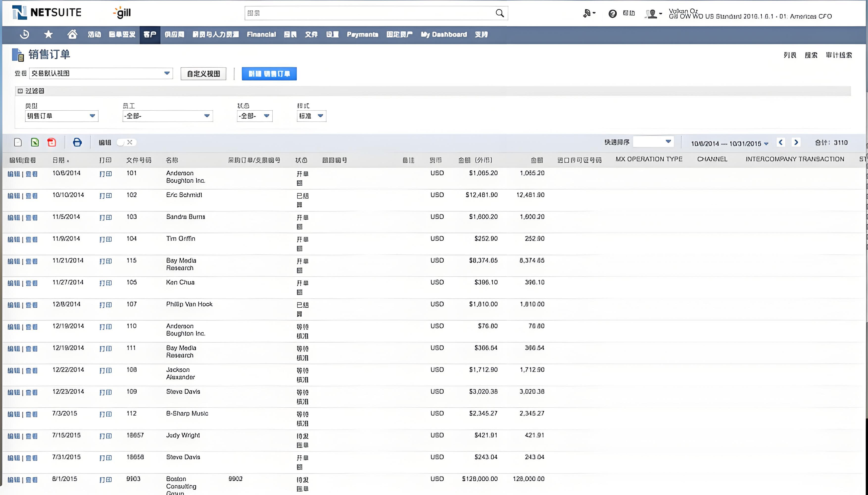Export list with red PDF icon
868x495 pixels.
point(52,142)
